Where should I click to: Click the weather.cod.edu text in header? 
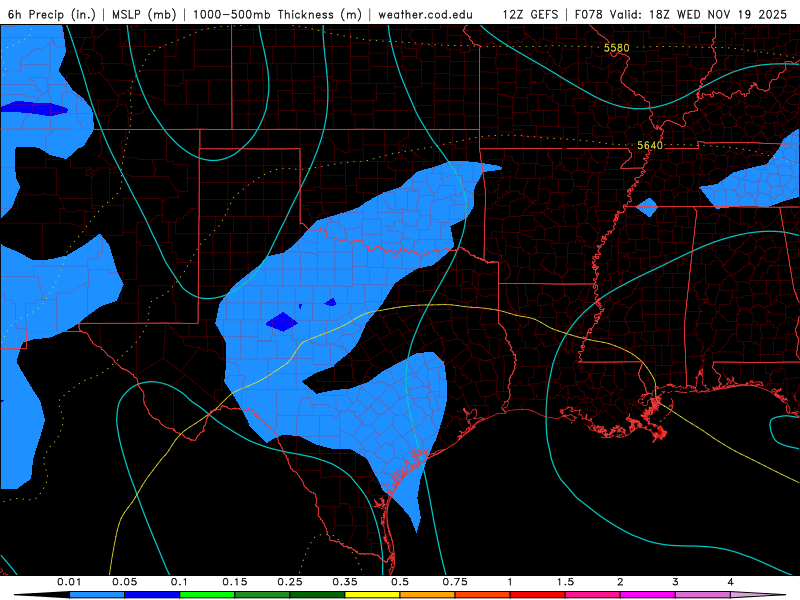point(425,14)
